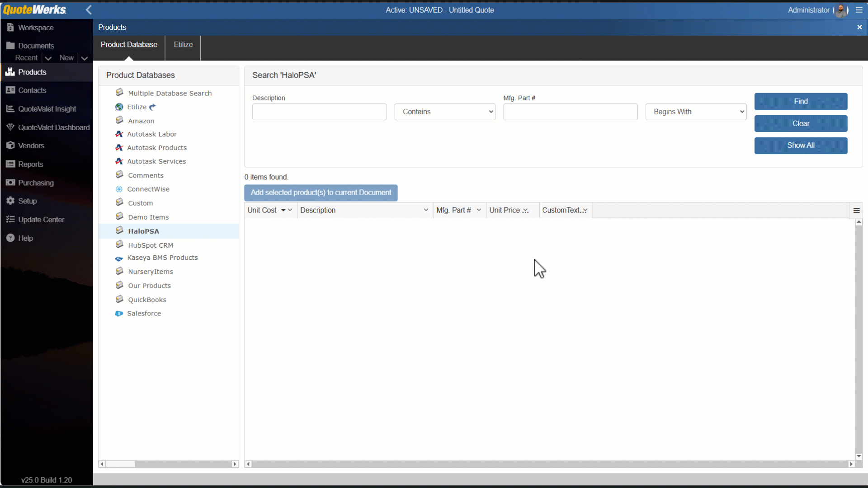Image resolution: width=868 pixels, height=488 pixels.
Task: Select the Autotask Services database
Action: (156, 161)
